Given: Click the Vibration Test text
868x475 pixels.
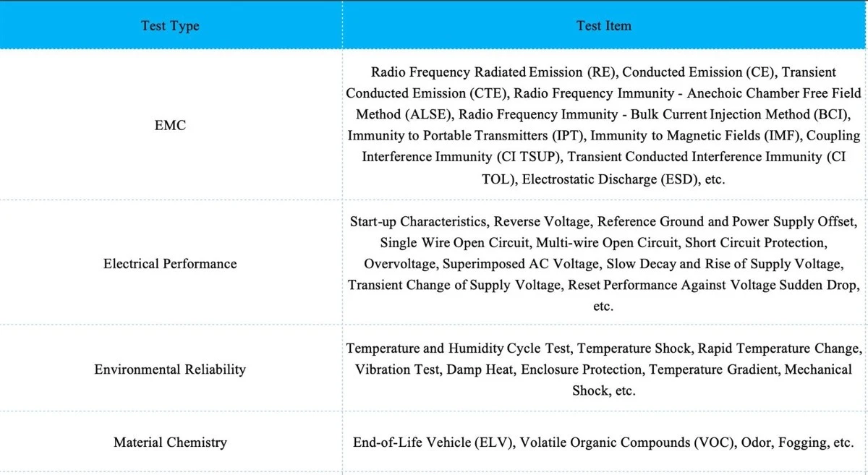Looking at the screenshot, I should click(396, 369).
